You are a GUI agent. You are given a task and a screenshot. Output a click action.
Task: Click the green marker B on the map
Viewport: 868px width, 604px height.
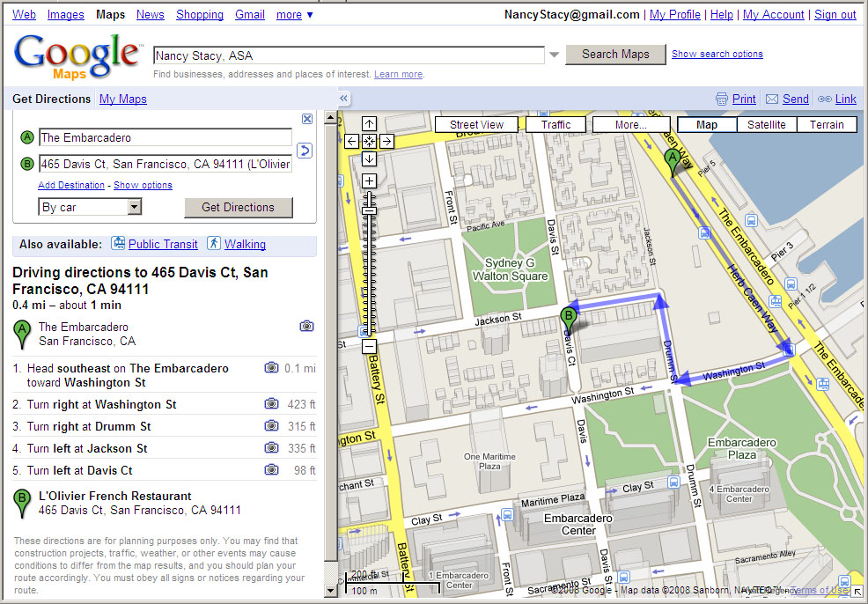coord(569,320)
